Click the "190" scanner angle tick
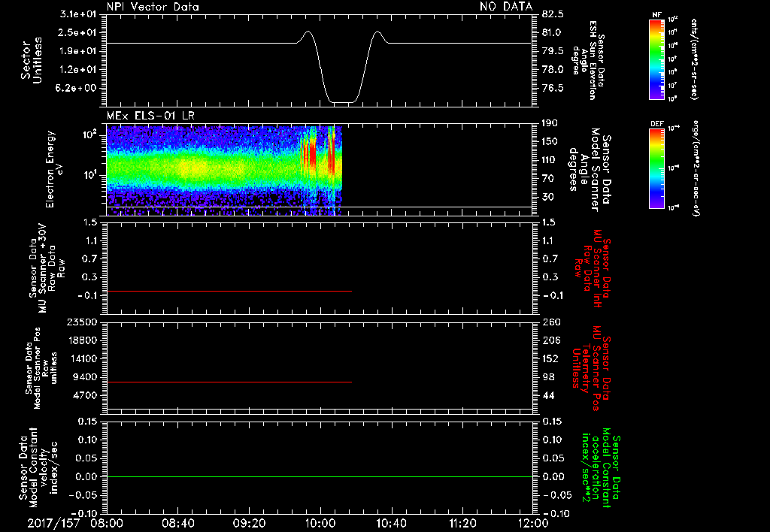 [550, 123]
